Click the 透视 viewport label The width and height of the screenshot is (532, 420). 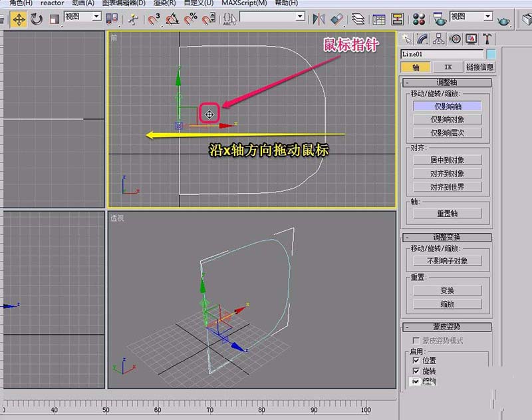(117, 218)
